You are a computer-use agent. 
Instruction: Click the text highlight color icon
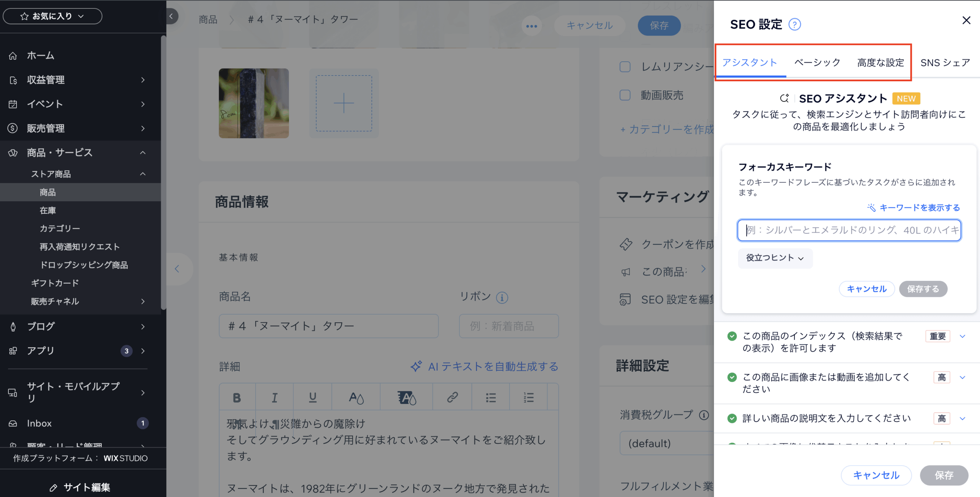407,398
